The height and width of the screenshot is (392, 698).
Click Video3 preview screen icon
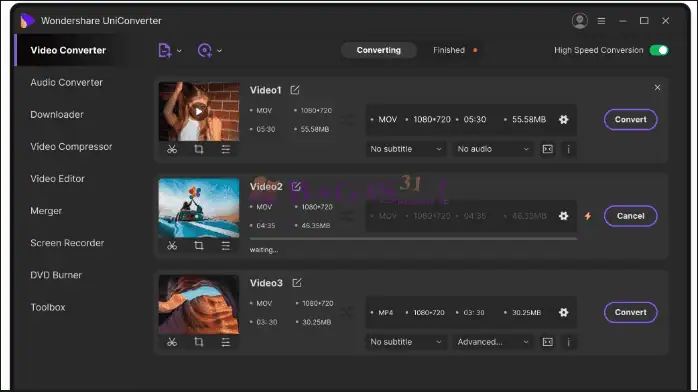(548, 342)
